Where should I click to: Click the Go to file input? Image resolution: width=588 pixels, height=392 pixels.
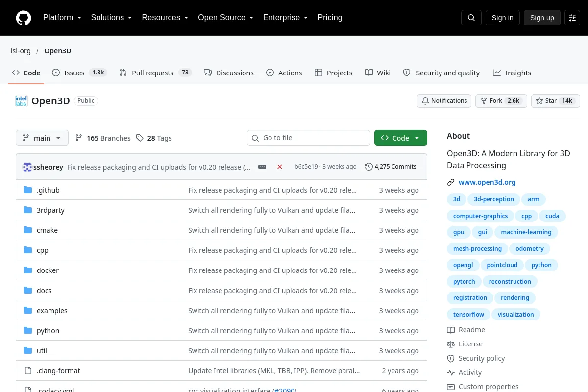click(309, 138)
